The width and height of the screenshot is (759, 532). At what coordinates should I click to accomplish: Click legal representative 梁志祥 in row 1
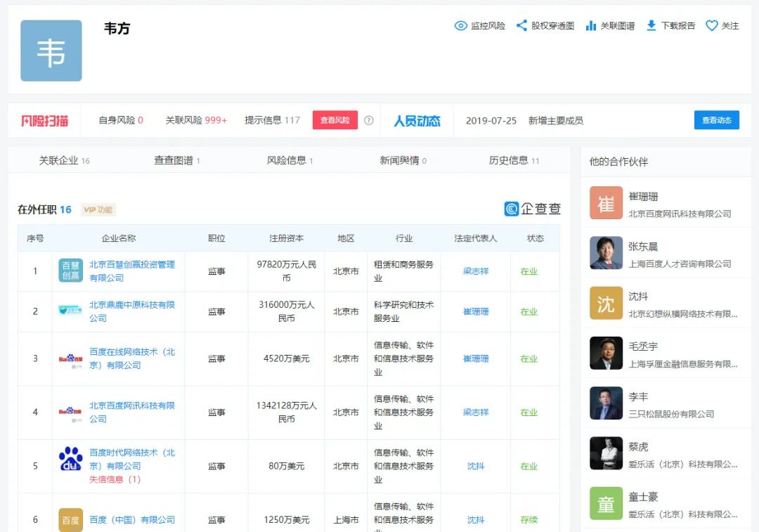click(x=475, y=271)
